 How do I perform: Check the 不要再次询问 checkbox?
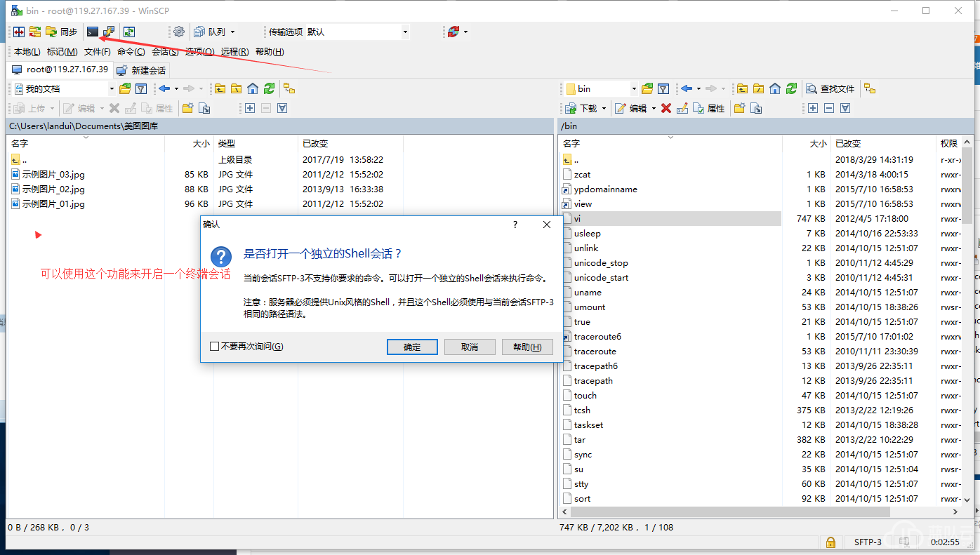click(x=215, y=347)
